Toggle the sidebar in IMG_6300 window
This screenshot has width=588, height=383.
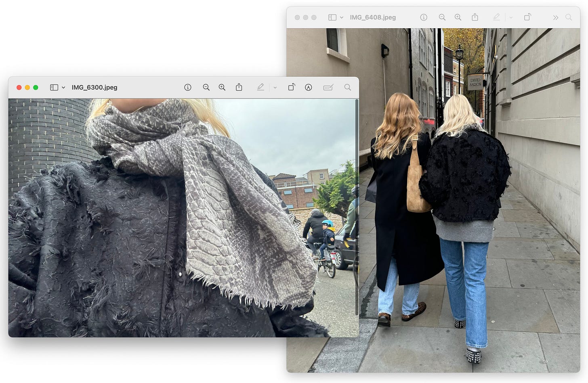pyautogui.click(x=54, y=87)
